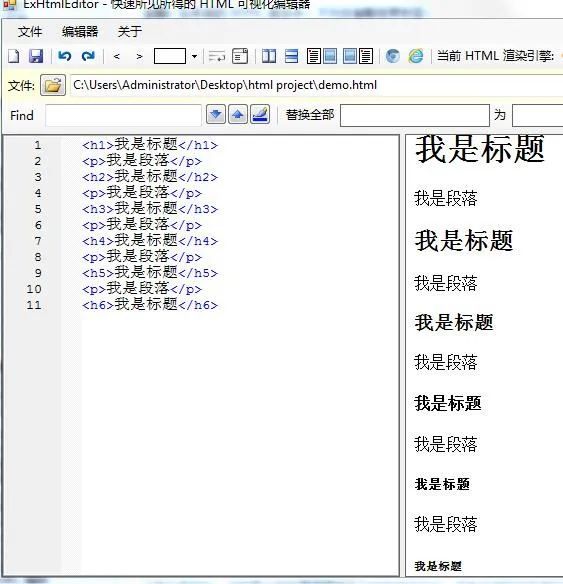Screen dimensions: 563x584
Task: Click the last rendered paragraph in preview
Action: [x=446, y=524]
